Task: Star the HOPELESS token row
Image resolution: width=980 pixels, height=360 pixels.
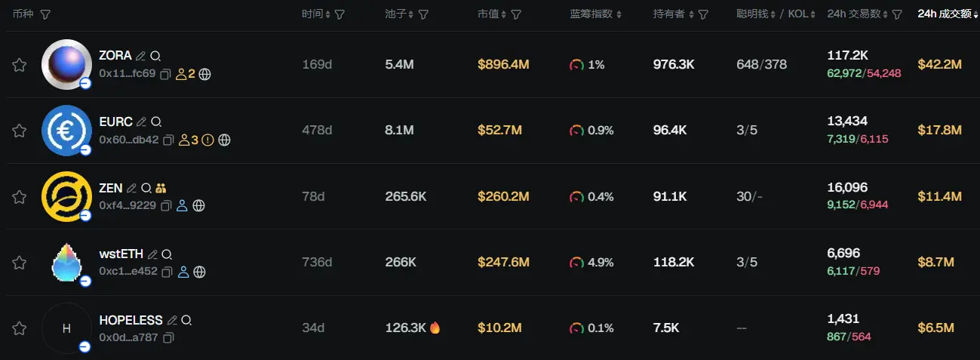Action: point(20,328)
